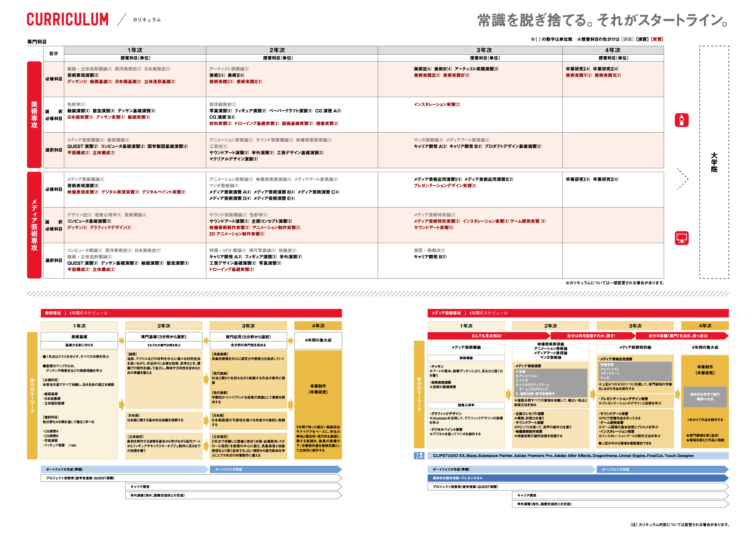Screen dimensions: 756x534
Task: Click the red computer monitor icon
Action: (681, 238)
